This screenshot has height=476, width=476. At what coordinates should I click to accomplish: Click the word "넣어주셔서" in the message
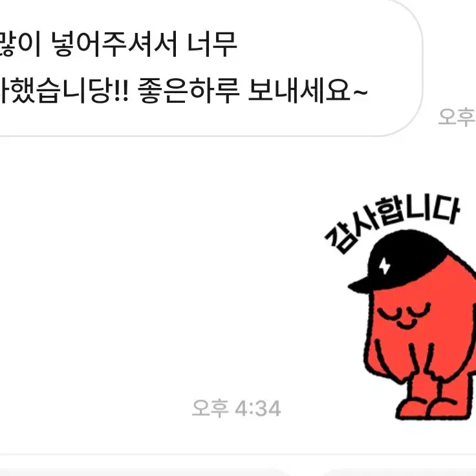tap(114, 45)
